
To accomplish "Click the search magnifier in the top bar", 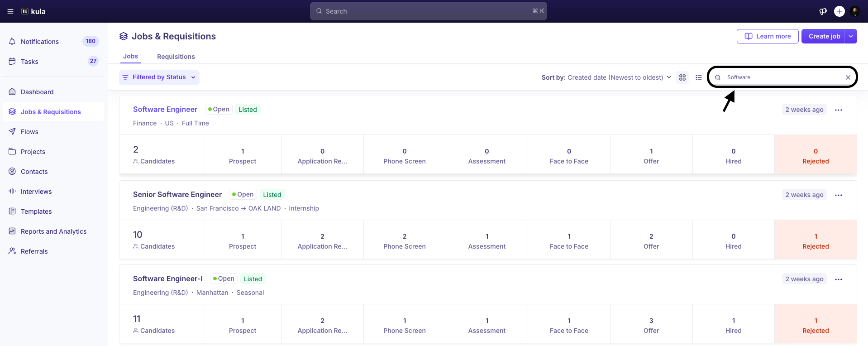I will pyautogui.click(x=319, y=11).
